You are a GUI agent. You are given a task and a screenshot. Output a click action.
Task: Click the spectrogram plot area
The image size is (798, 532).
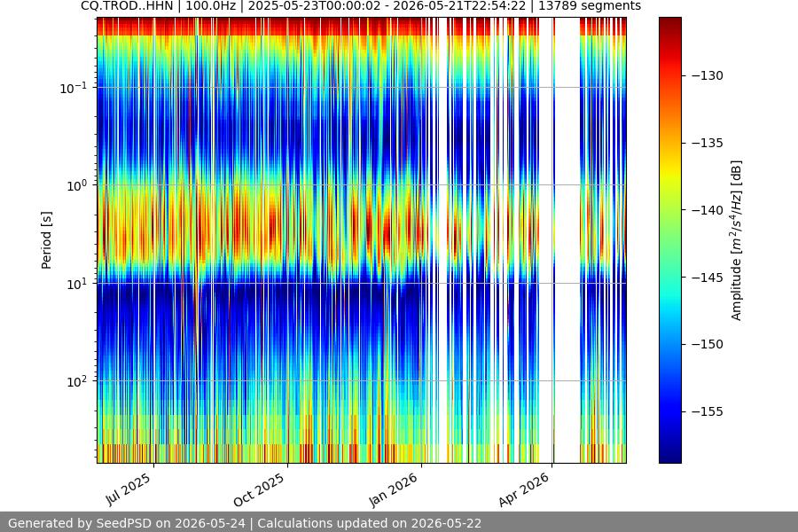[362, 240]
